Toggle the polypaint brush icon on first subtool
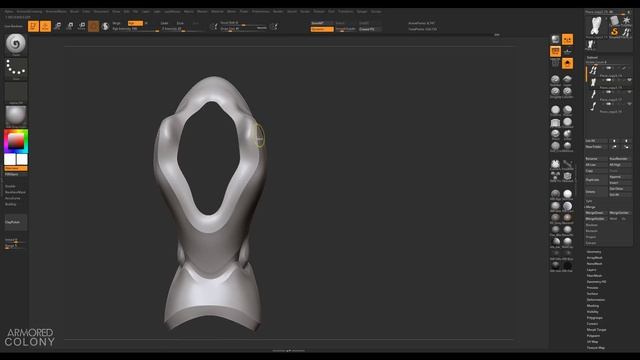 coord(624,68)
